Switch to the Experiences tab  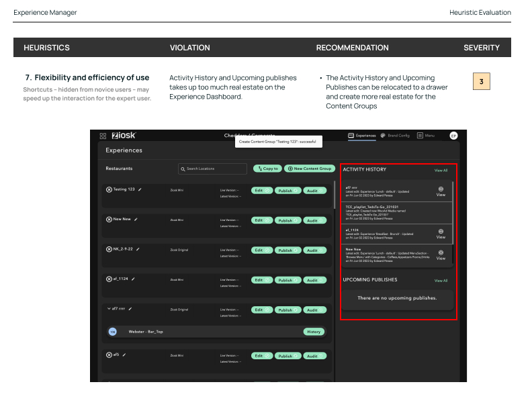tap(362, 136)
